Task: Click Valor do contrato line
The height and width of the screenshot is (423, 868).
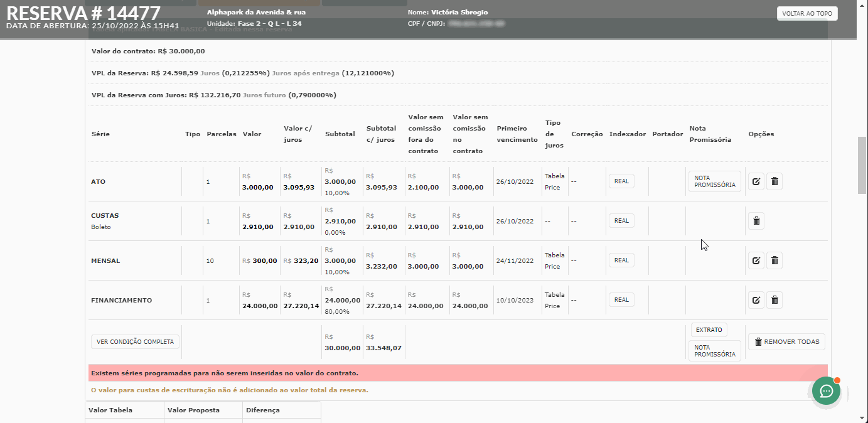Action: [x=148, y=51]
